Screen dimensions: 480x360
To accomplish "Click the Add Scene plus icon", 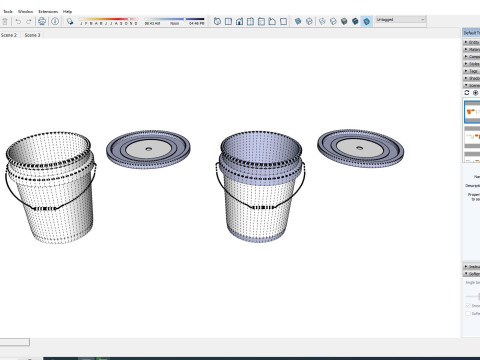I will coord(476,93).
